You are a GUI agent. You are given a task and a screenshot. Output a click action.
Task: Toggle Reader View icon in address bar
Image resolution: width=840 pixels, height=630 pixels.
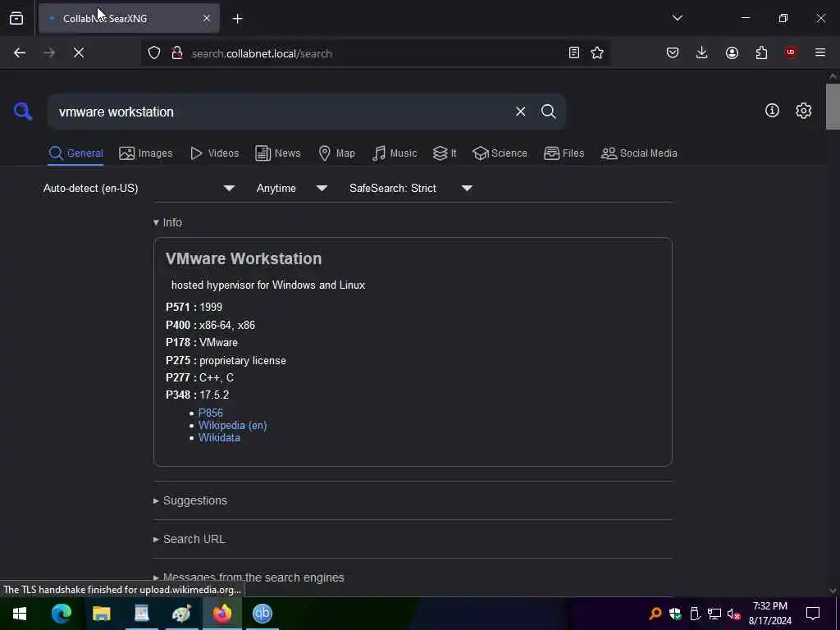pyautogui.click(x=573, y=52)
